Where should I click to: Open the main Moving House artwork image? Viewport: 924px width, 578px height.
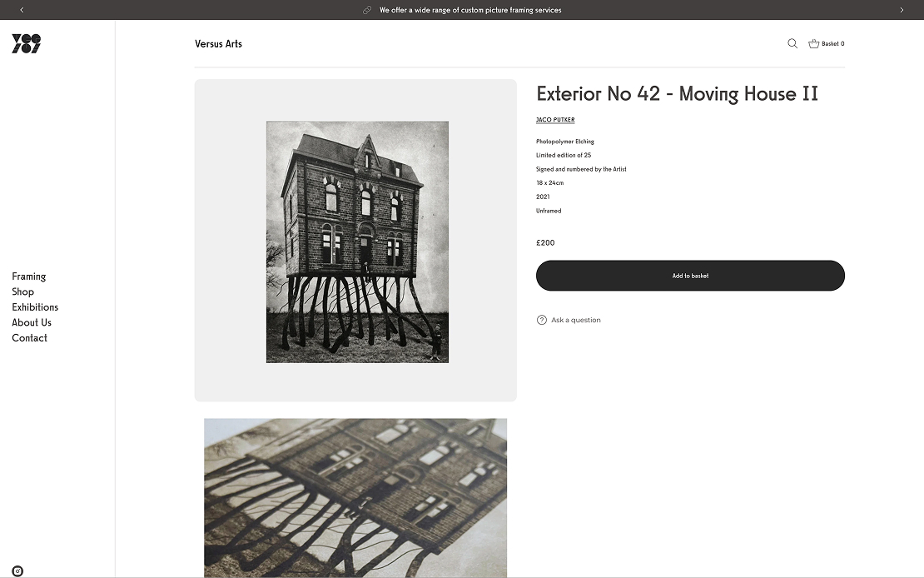(357, 242)
